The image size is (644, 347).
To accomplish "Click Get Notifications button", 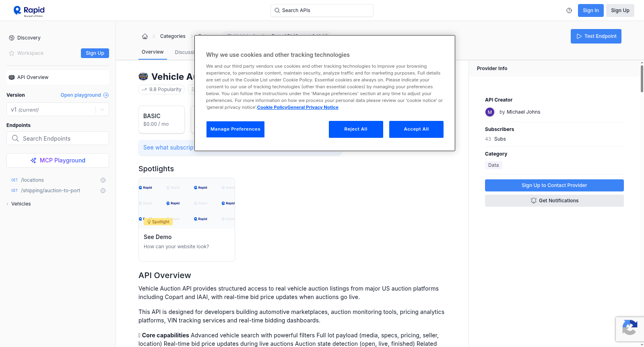I will click(x=554, y=201).
